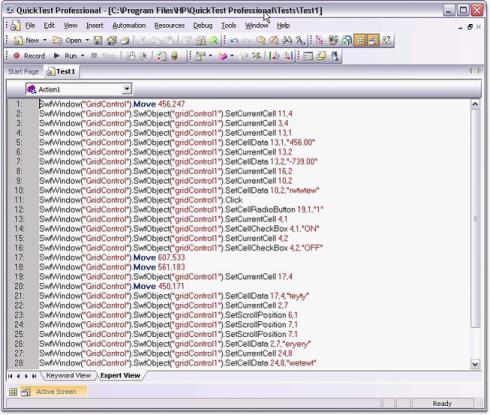Click line 23 SetScrollPosition 6,1

[x=168, y=315]
